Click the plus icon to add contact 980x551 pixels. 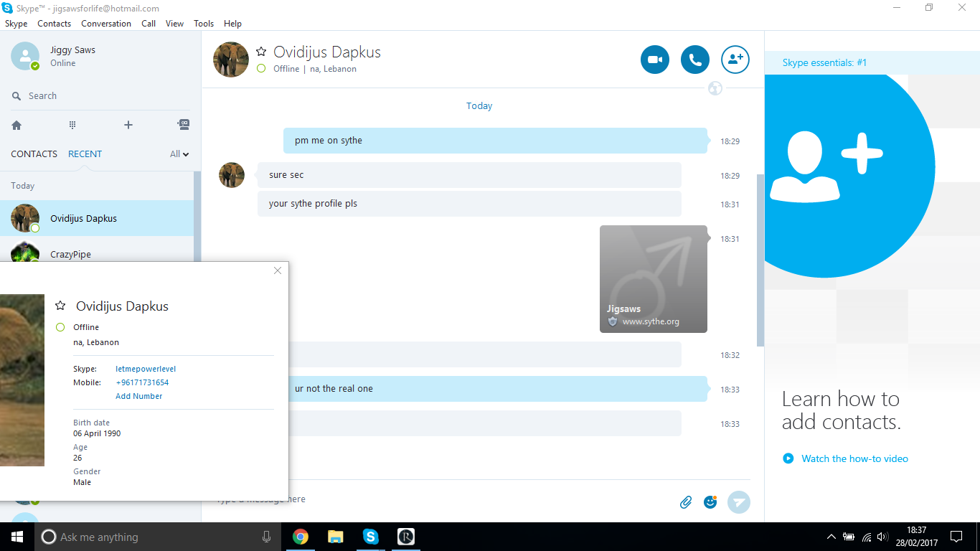pyautogui.click(x=128, y=125)
